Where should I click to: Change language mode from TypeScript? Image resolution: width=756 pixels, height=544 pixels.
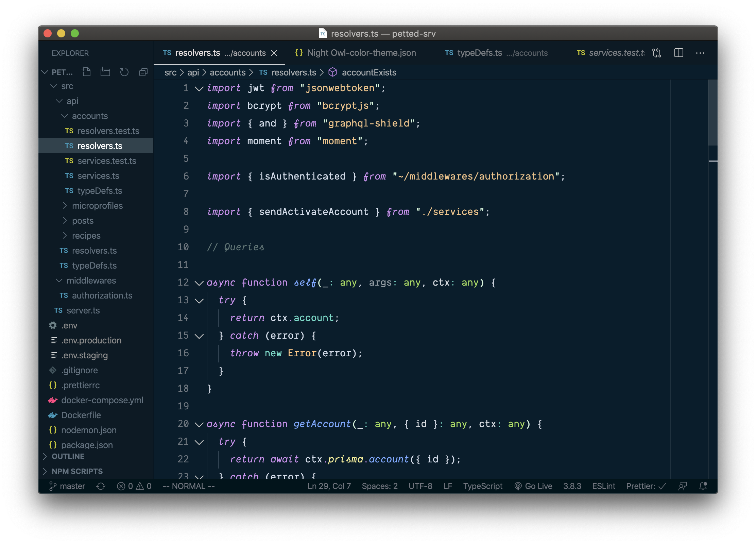click(x=483, y=486)
